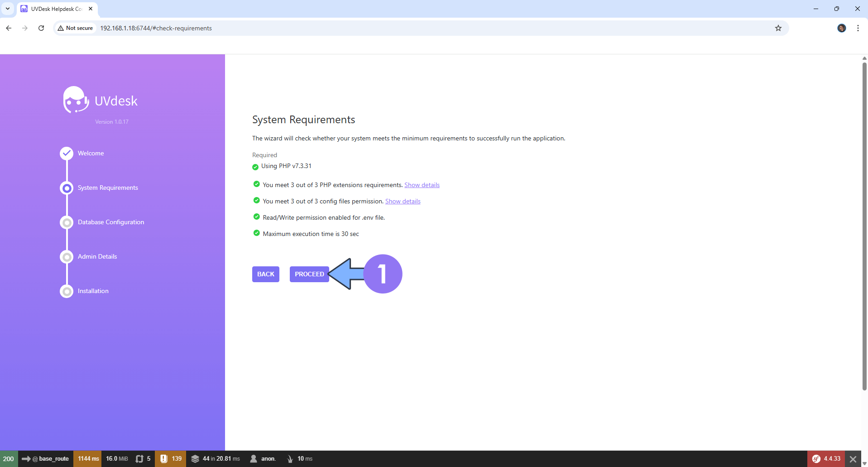Select the System Requirements step circle
Viewport: 868px width, 467px height.
[67, 188]
